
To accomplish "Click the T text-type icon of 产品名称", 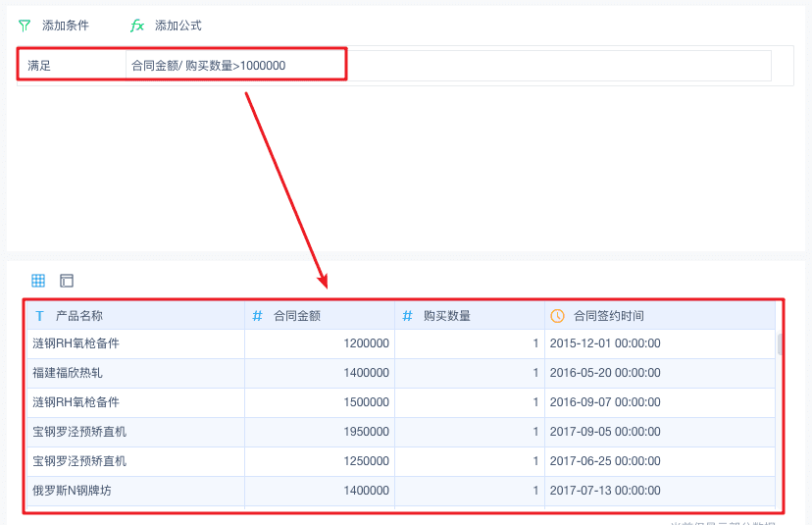I will pos(39,316).
